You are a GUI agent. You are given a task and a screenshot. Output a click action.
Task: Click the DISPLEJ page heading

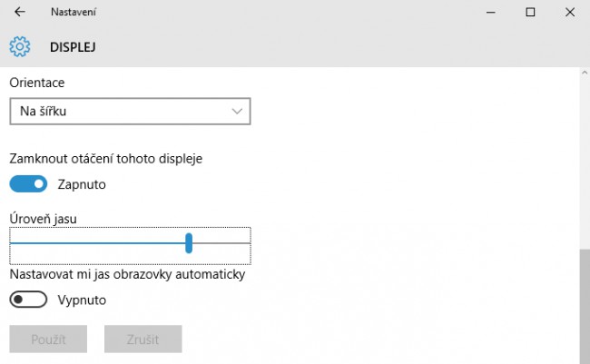coord(73,47)
